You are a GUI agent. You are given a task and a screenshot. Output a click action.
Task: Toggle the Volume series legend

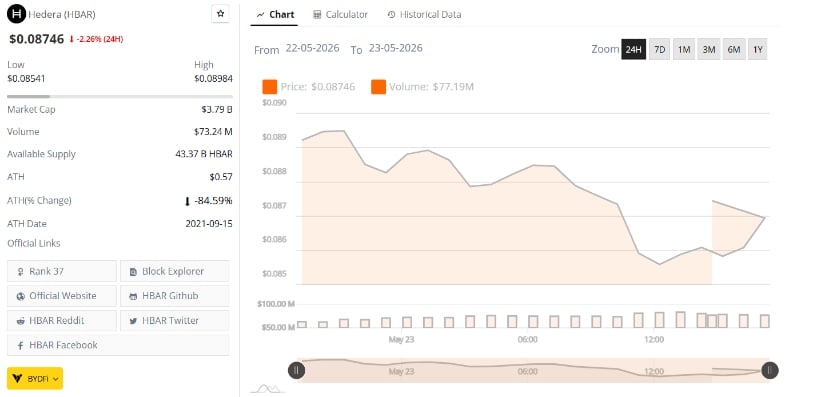[422, 87]
